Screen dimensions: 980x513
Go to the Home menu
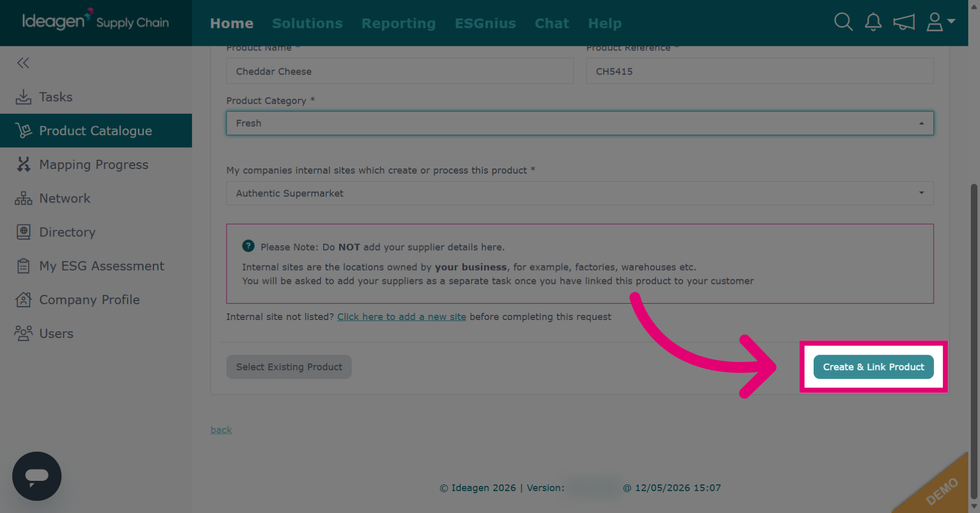pos(232,23)
